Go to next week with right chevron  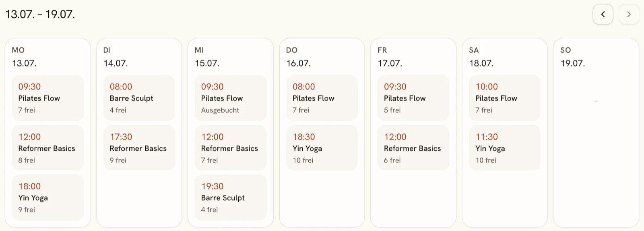pyautogui.click(x=629, y=15)
